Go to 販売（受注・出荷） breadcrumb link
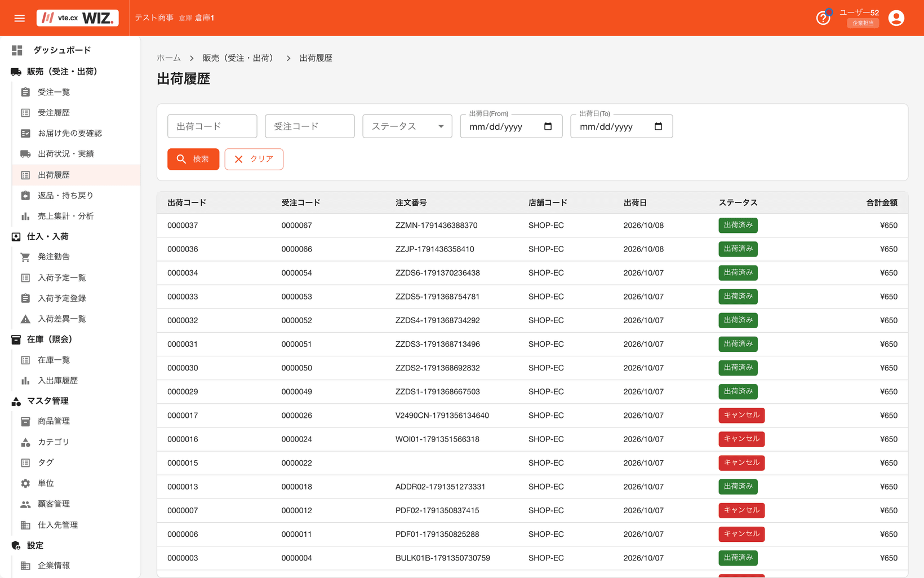This screenshot has width=924, height=578. tap(239, 58)
